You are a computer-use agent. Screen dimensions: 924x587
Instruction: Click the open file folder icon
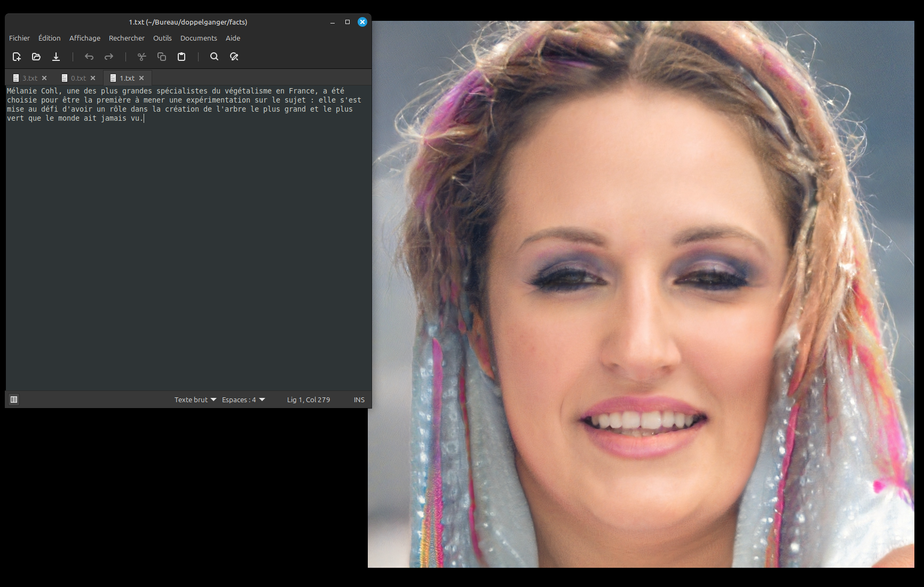point(36,57)
